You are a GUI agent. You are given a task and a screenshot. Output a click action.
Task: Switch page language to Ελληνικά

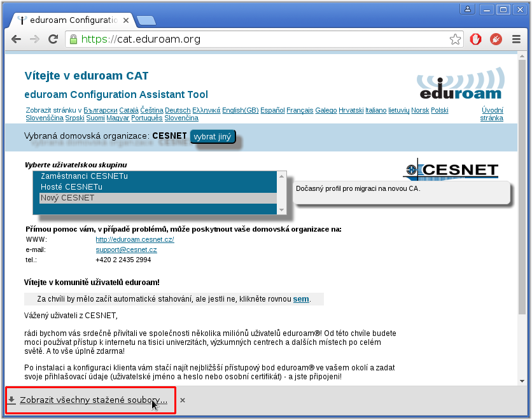(206, 110)
